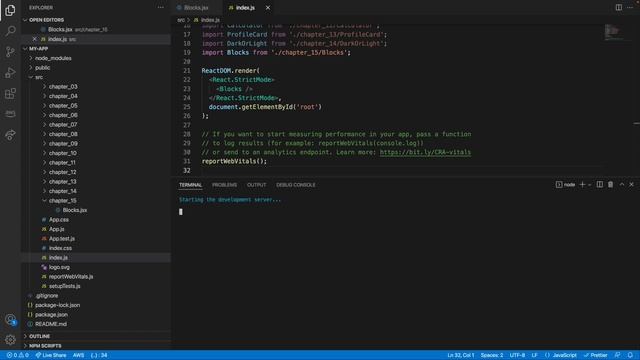Viewport: 640px width, 360px height.
Task: Kill the terminal with trash icon
Action: [611, 184]
